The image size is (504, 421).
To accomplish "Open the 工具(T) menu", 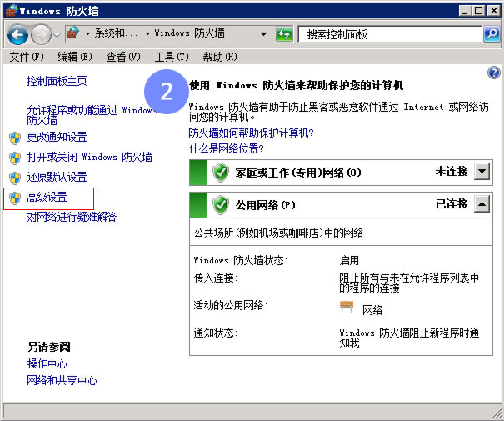I will pos(169,57).
